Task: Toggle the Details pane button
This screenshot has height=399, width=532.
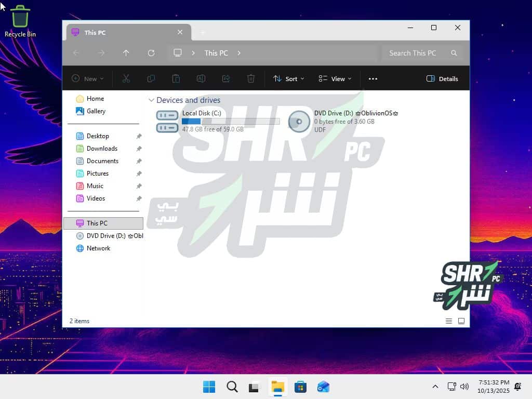Action: tap(442, 79)
